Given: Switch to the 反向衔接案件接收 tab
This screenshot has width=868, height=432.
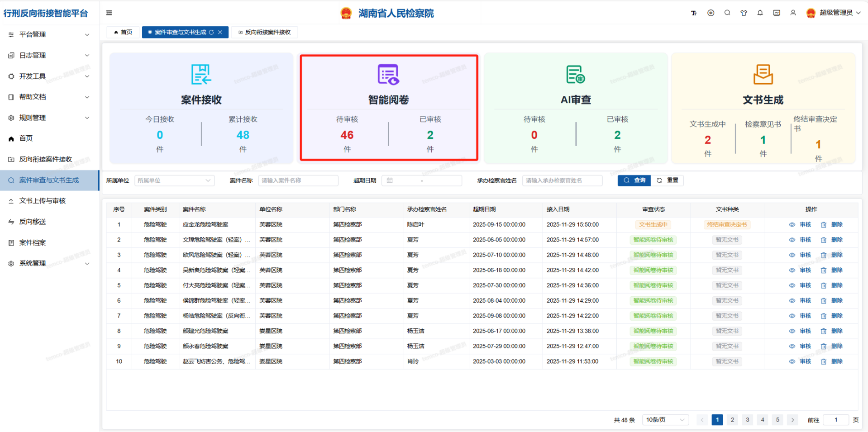Looking at the screenshot, I should tap(265, 32).
